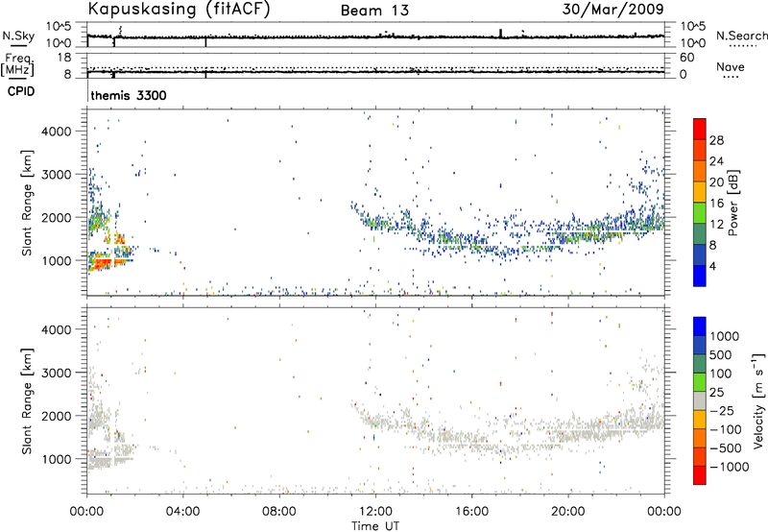Viewport: 768px width, 532px height.
Task: Click the "N.Search" legend label
Action: [x=741, y=36]
